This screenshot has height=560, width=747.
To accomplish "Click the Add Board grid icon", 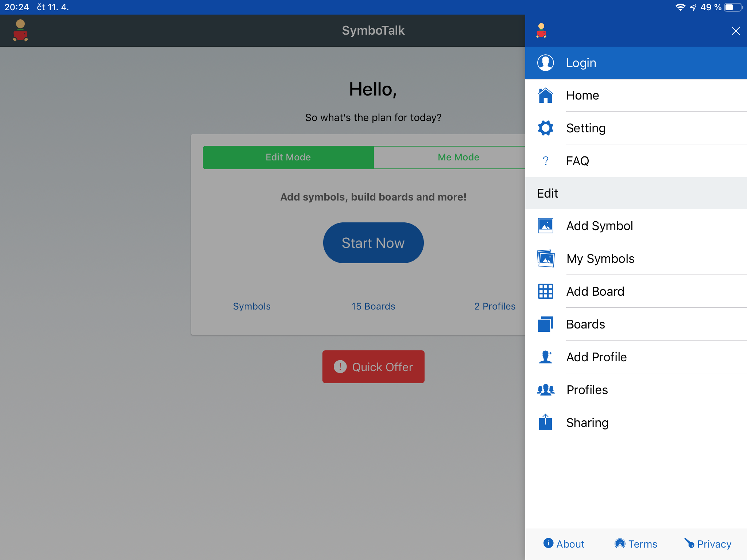I will pos(545,291).
